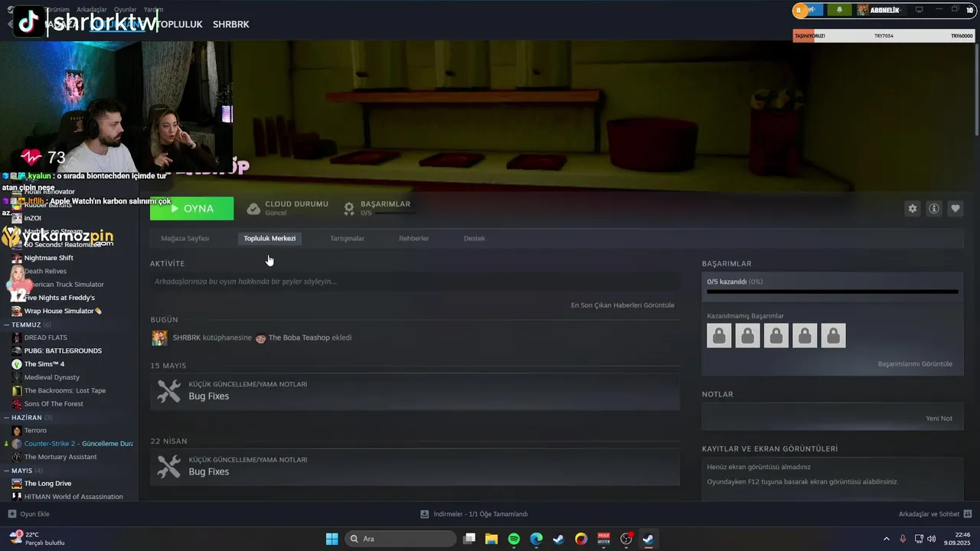Open Windows Start menu
The height and width of the screenshot is (551, 980).
pyautogui.click(x=332, y=539)
